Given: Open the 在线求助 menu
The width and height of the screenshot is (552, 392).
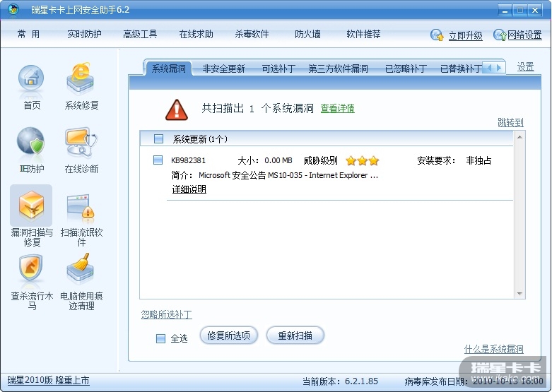Looking at the screenshot, I should point(196,34).
